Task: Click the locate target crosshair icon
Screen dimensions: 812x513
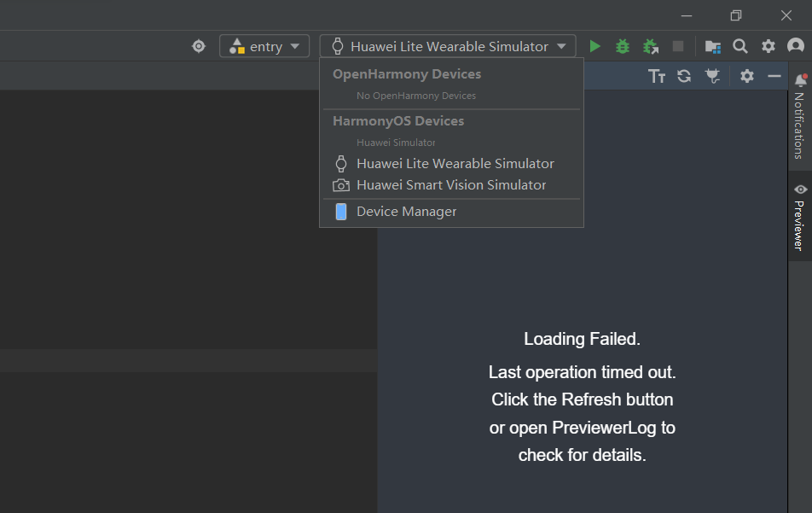Action: coord(199,46)
